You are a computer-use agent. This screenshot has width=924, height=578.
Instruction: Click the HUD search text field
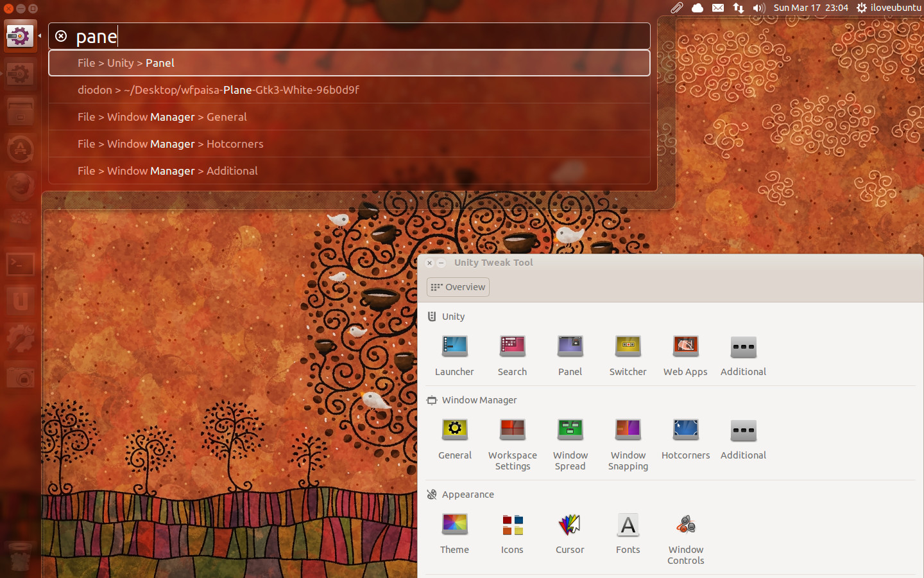[359, 37]
